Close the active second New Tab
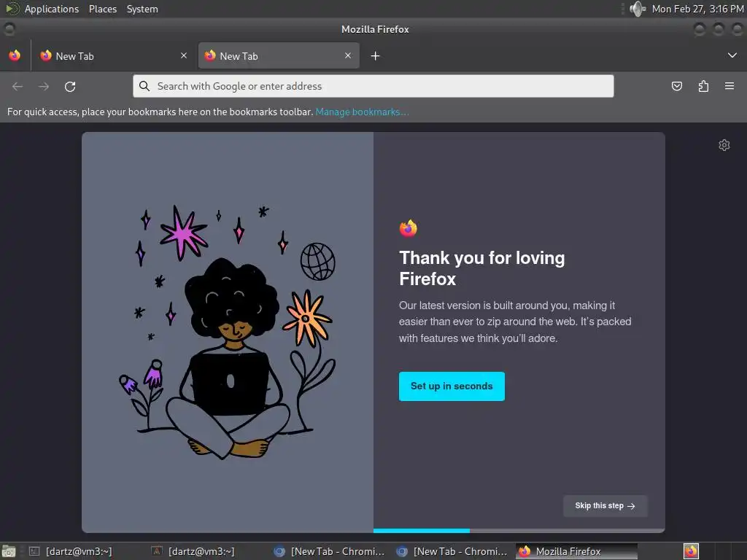The height and width of the screenshot is (560, 747). tap(348, 55)
